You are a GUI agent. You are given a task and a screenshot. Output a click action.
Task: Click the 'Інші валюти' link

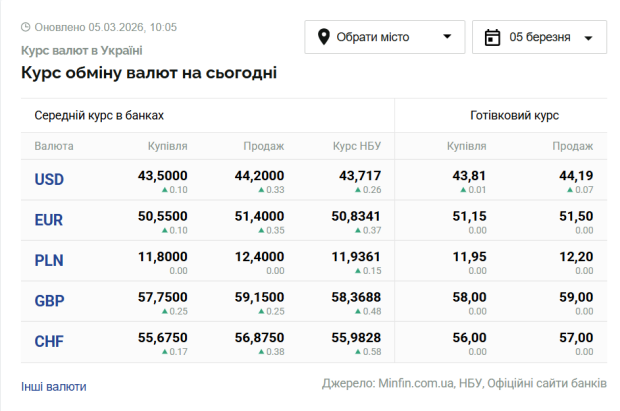tap(54, 386)
